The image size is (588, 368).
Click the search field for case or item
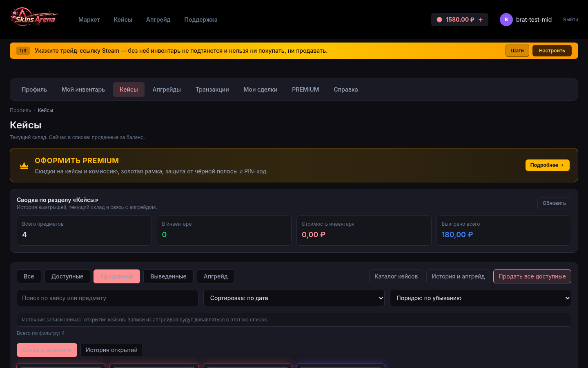[107, 298]
